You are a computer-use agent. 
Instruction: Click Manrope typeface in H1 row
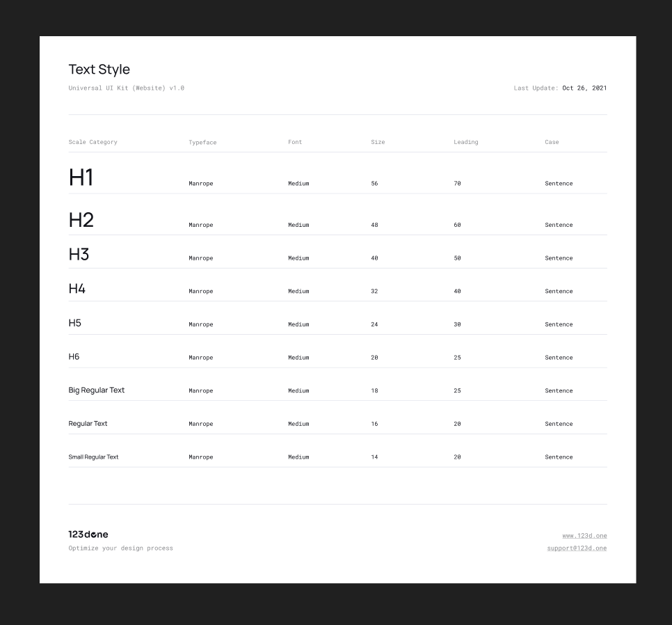click(x=201, y=184)
